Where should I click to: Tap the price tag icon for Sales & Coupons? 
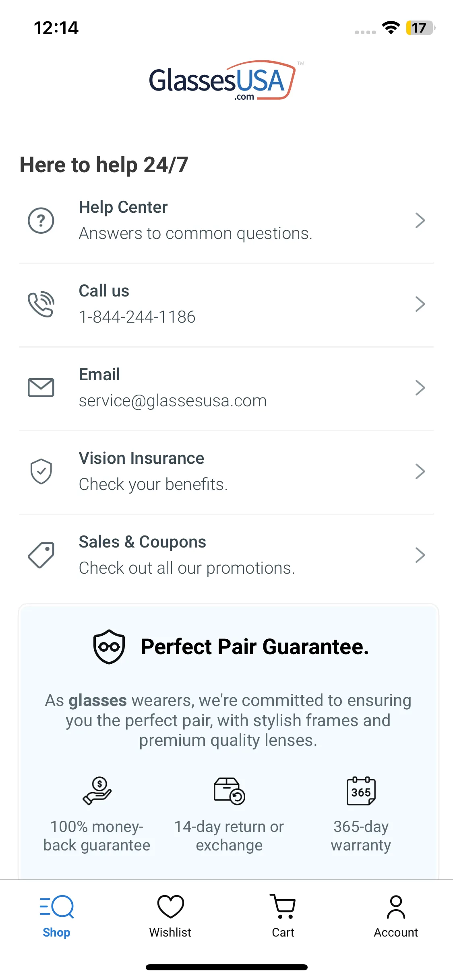point(41,555)
